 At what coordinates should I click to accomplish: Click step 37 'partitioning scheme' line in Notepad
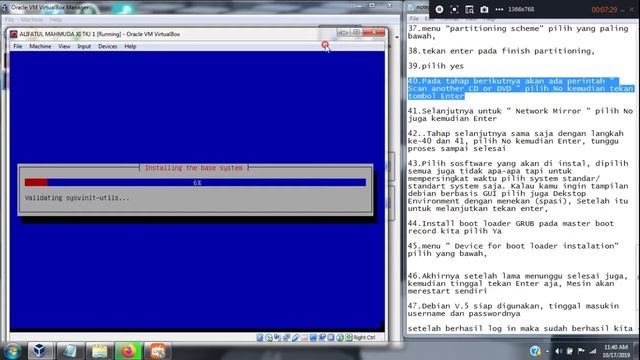pos(518,32)
